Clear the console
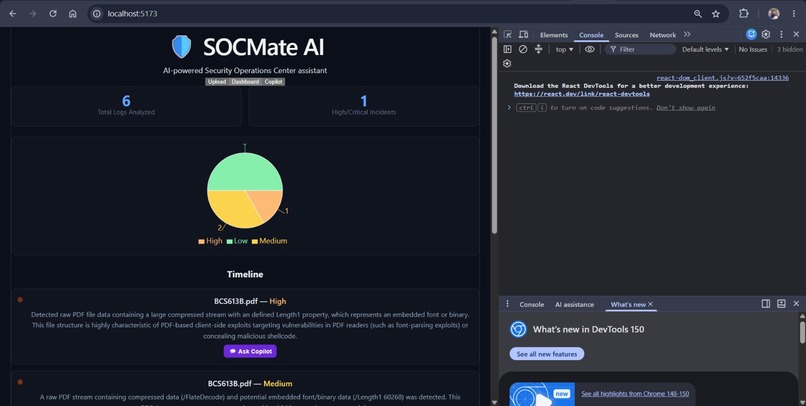The width and height of the screenshot is (806, 406). coord(523,49)
